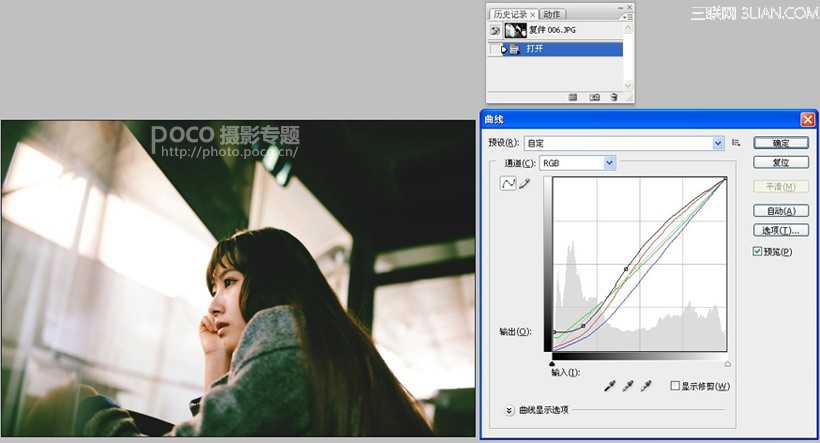This screenshot has width=820, height=443.
Task: Select the pencil draw-curve tool
Action: (x=523, y=184)
